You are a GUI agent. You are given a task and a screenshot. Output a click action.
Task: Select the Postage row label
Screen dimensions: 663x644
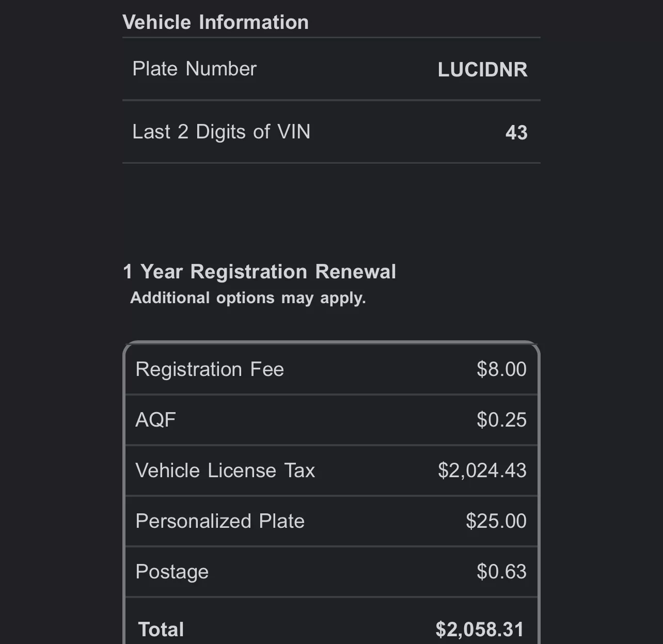coord(172,572)
